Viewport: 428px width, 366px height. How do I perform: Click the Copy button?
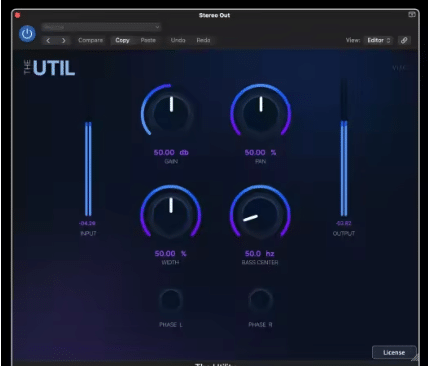click(122, 40)
